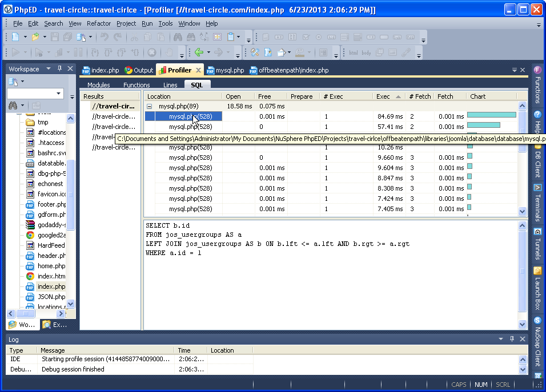Viewport: 546px width, 392px height.
Task: Click the green back navigation arrow
Action: [x=199, y=52]
